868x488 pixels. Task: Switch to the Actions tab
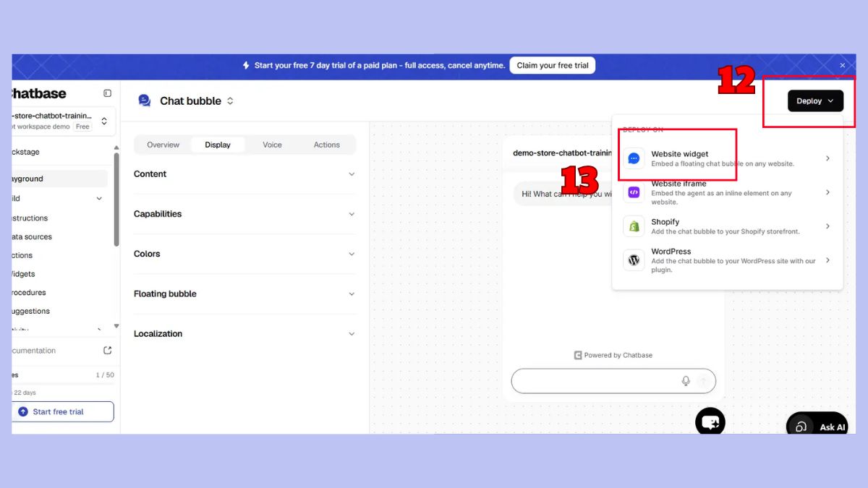click(x=327, y=145)
